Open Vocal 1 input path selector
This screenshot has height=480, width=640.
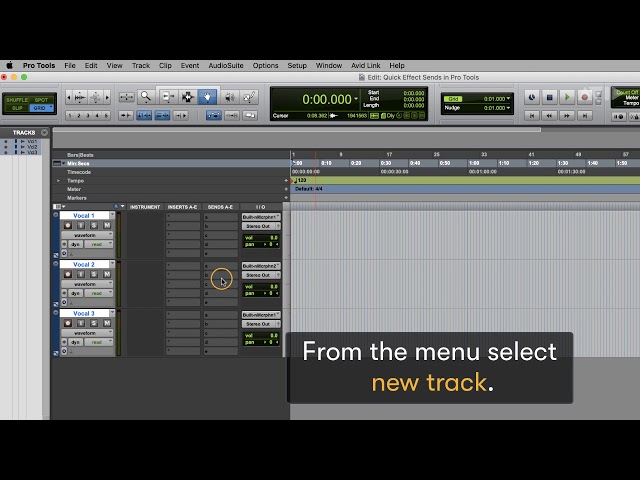point(261,217)
